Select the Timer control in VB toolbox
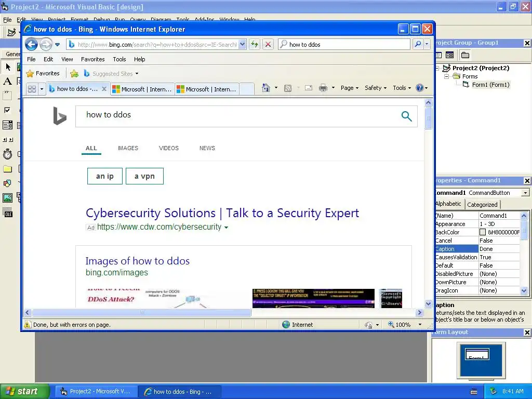532x399 pixels. pyautogui.click(x=8, y=154)
